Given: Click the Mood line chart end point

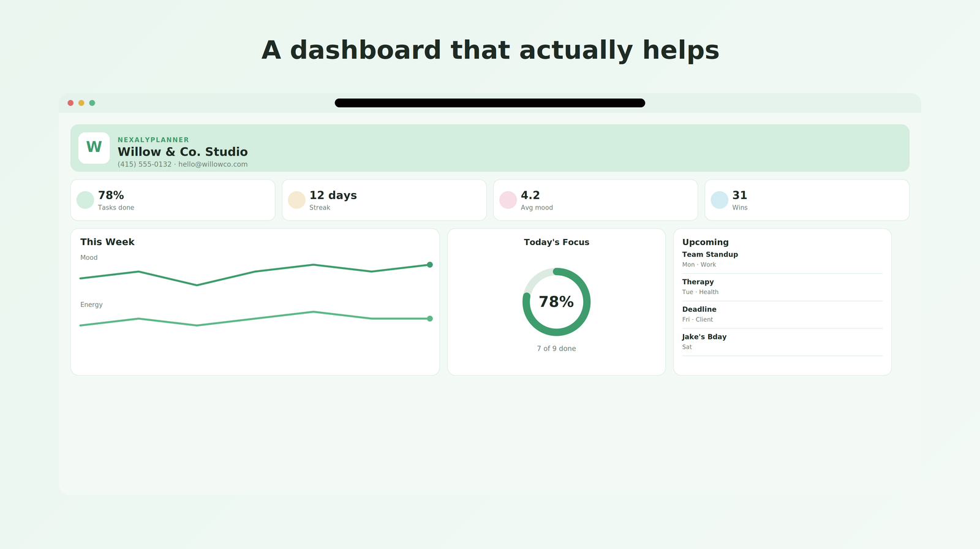Looking at the screenshot, I should pos(430,265).
